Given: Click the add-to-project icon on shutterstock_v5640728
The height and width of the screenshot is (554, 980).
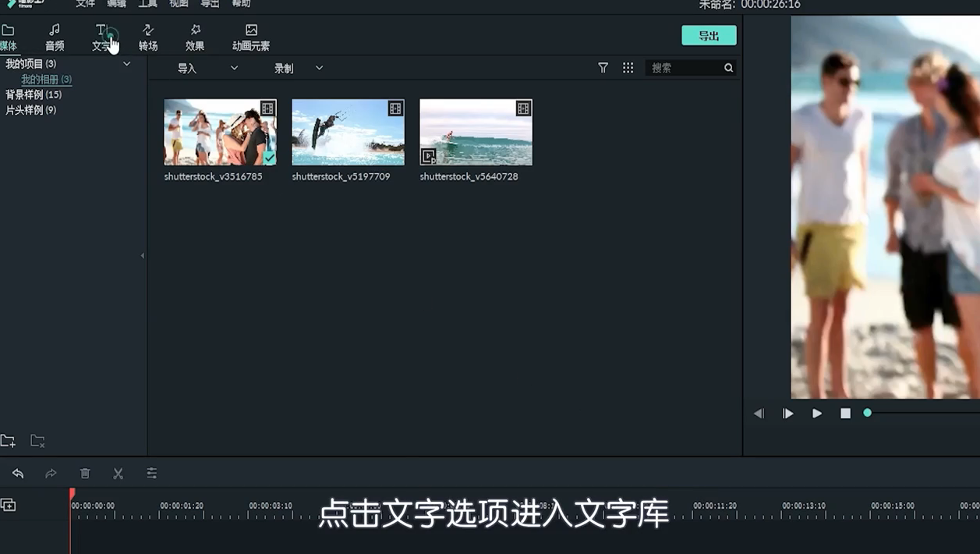Looking at the screenshot, I should 428,157.
